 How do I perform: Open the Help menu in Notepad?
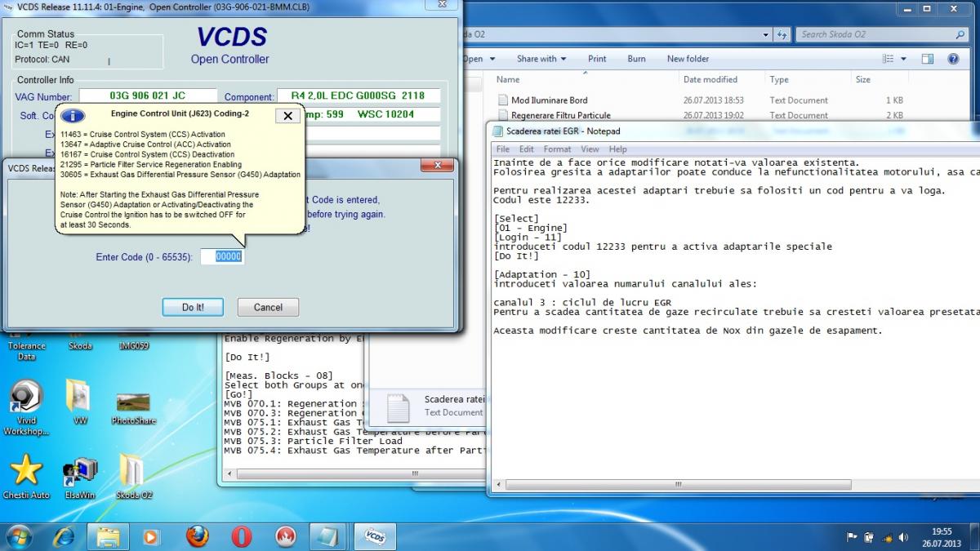click(x=618, y=149)
